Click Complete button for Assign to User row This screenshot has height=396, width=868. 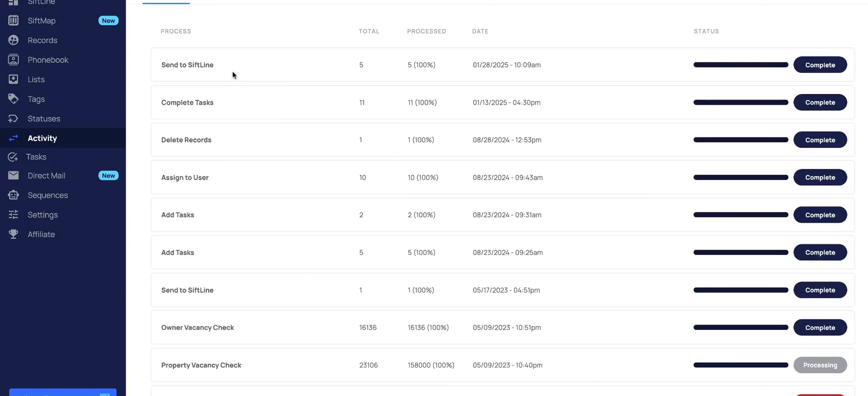(820, 177)
